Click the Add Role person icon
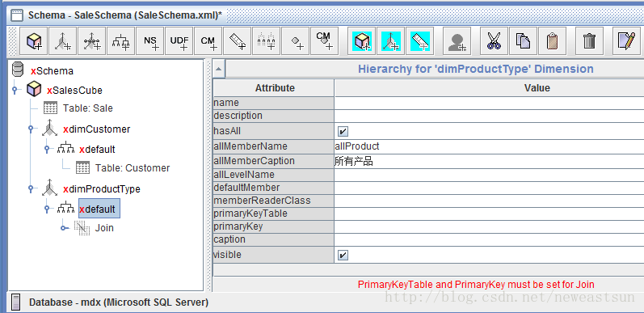The height and width of the screenshot is (313, 644). pos(457,40)
